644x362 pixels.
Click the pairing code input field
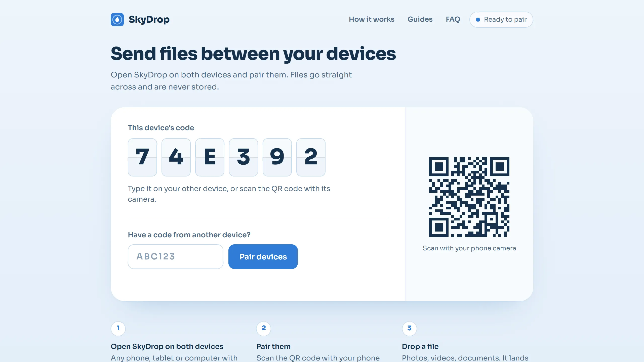coord(176,257)
